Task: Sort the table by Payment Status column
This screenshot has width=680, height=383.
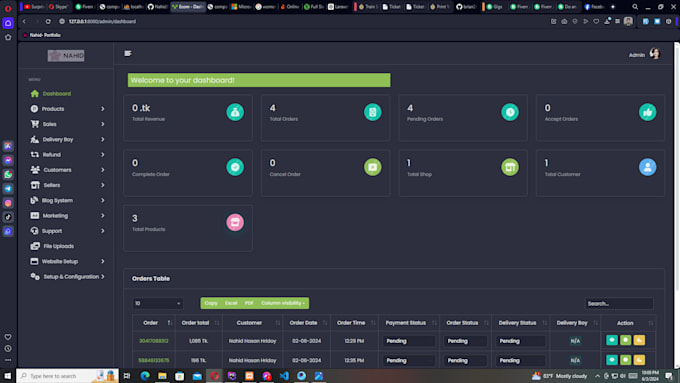Action: click(409, 323)
